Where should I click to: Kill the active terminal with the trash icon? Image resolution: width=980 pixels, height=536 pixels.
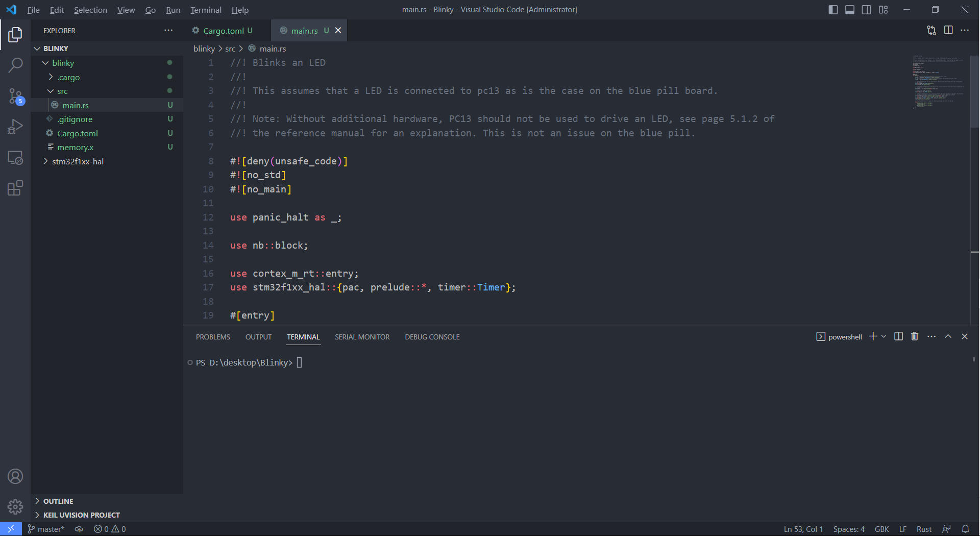[x=914, y=336]
